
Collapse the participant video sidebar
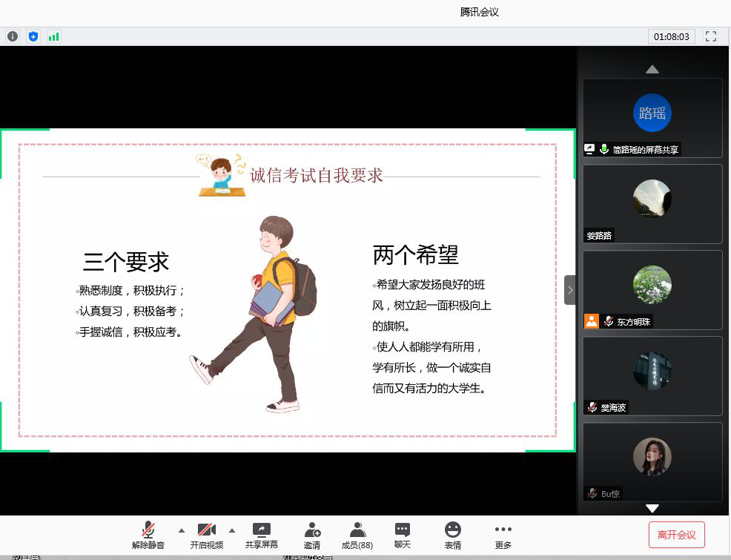[570, 290]
